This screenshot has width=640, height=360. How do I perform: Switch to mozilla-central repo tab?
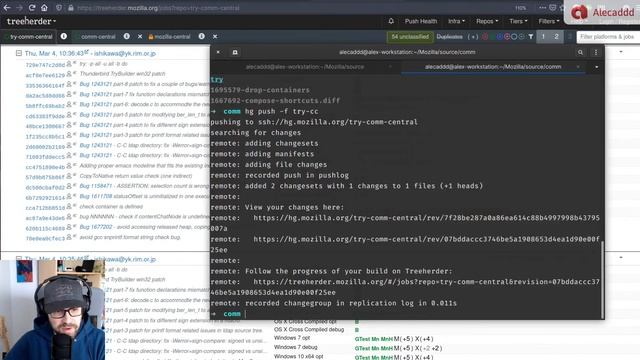click(169, 37)
